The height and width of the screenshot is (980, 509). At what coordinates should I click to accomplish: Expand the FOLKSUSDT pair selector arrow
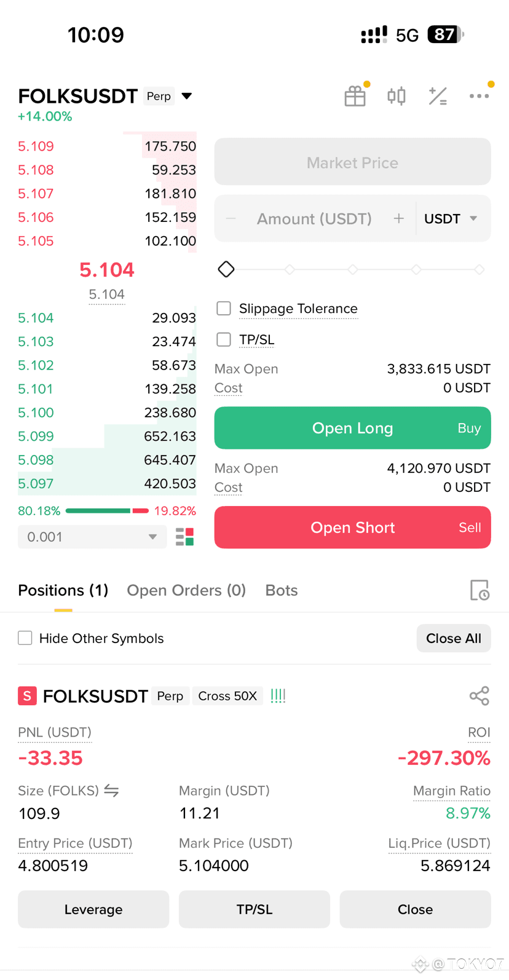pos(187,96)
